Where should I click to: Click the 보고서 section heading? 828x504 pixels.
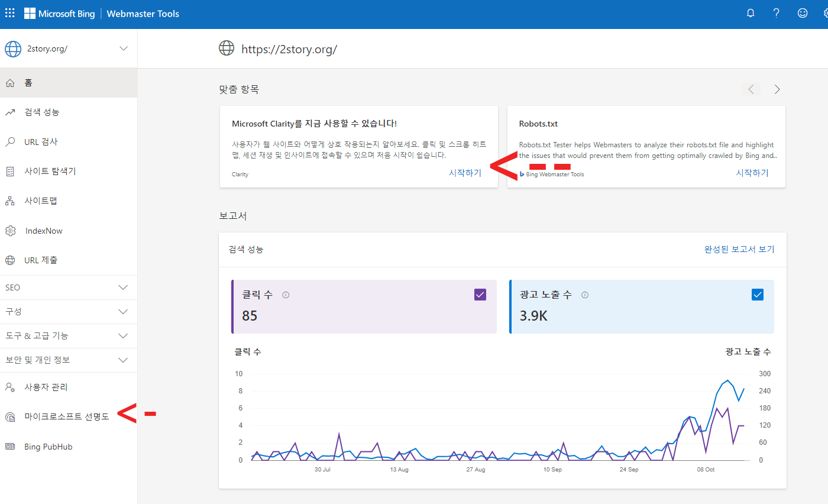233,216
